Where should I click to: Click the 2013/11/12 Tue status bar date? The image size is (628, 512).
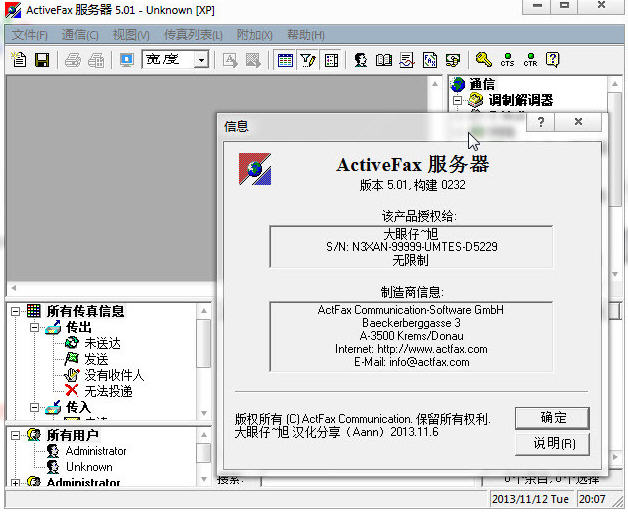tap(530, 499)
